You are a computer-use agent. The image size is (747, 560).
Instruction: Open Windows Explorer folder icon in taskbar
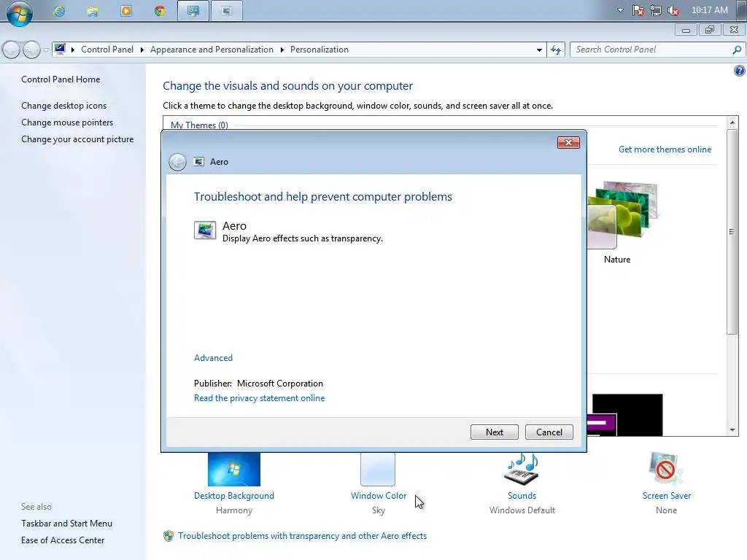[93, 11]
